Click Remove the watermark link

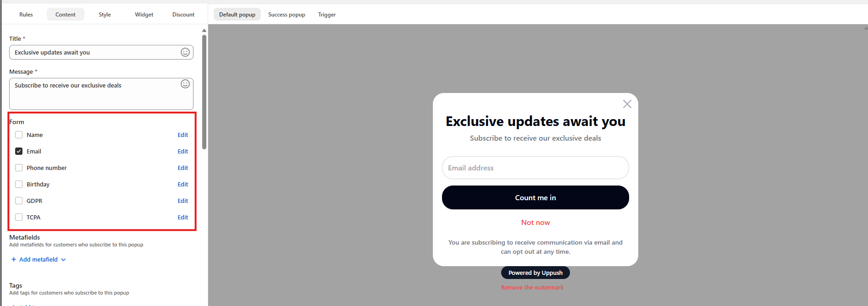coord(532,287)
